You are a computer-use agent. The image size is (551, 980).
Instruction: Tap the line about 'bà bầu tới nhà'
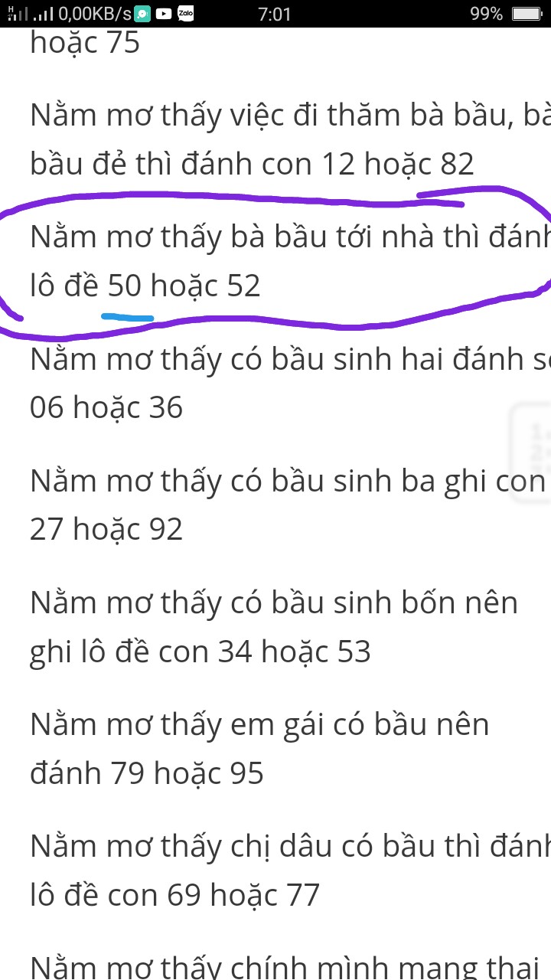tap(290, 238)
